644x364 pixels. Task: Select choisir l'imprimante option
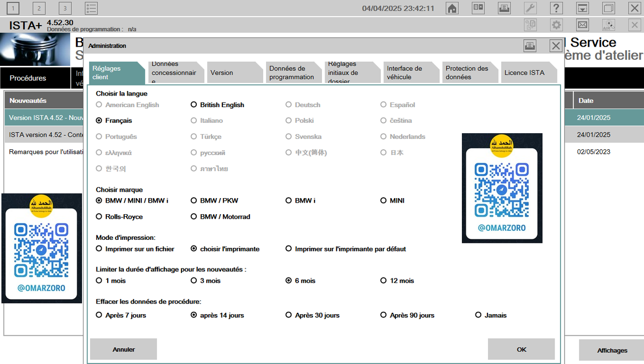(225, 249)
